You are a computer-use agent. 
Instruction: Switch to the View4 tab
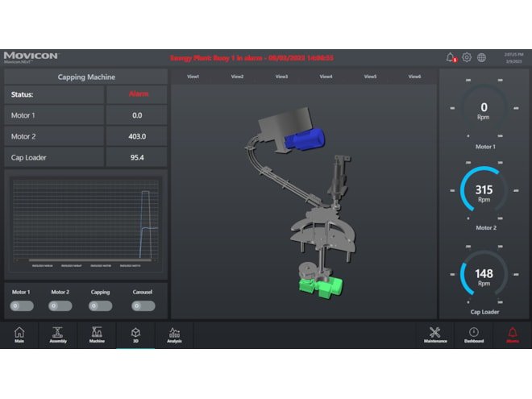click(x=326, y=77)
